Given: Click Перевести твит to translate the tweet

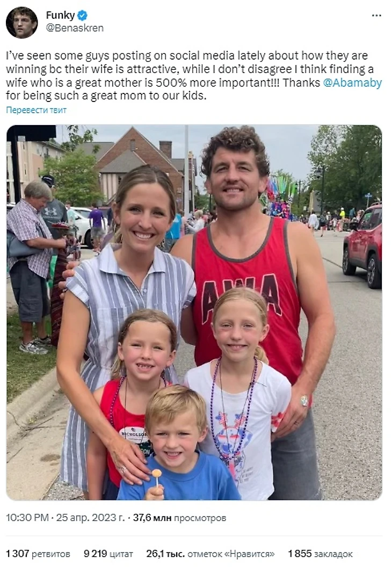Looking at the screenshot, I should pyautogui.click(x=36, y=110).
